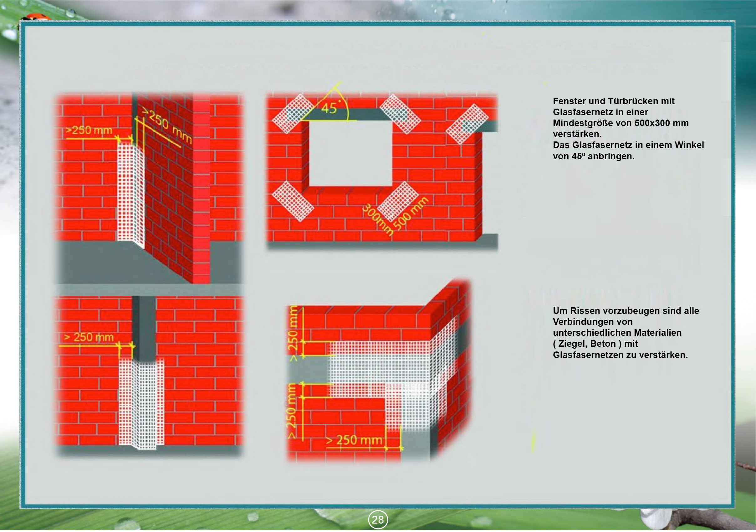Select the inner wall corner mesh diagram
Image resolution: width=756 pixels, height=532 pixels.
[149, 188]
